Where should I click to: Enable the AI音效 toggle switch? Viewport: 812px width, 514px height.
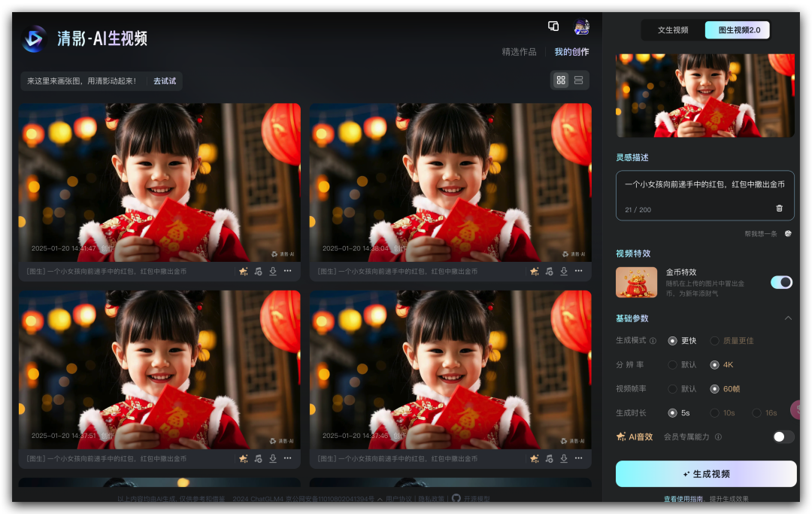pos(783,436)
